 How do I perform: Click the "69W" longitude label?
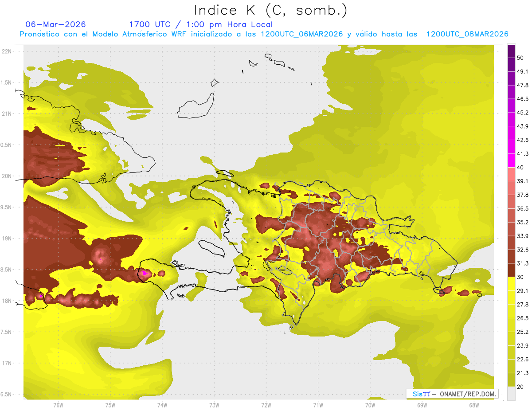pos(422,405)
